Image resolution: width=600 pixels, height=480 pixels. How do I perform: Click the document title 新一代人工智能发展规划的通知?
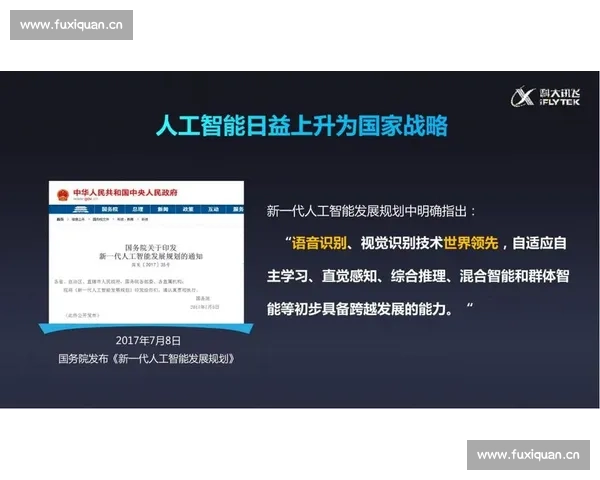pyautogui.click(x=151, y=256)
